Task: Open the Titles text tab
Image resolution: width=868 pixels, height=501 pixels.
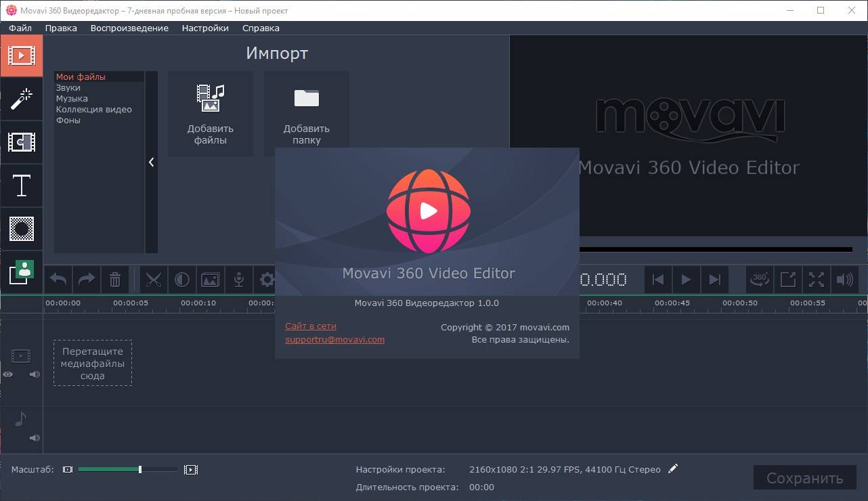Action: [x=21, y=186]
